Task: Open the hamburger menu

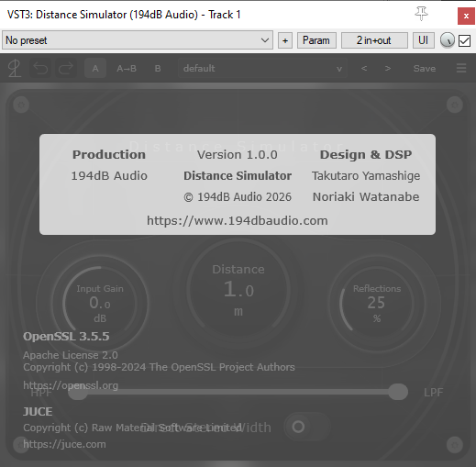Action: 461,68
